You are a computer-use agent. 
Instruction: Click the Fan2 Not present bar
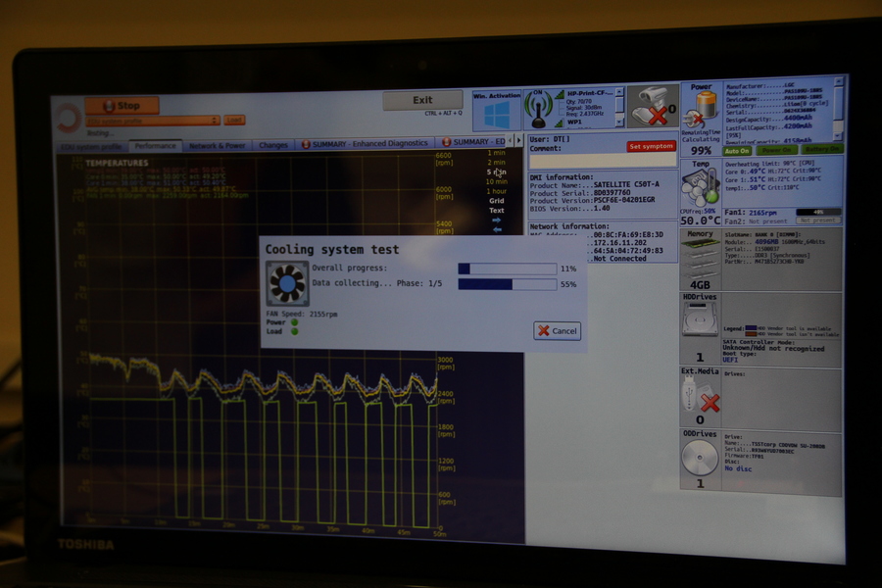pos(818,220)
